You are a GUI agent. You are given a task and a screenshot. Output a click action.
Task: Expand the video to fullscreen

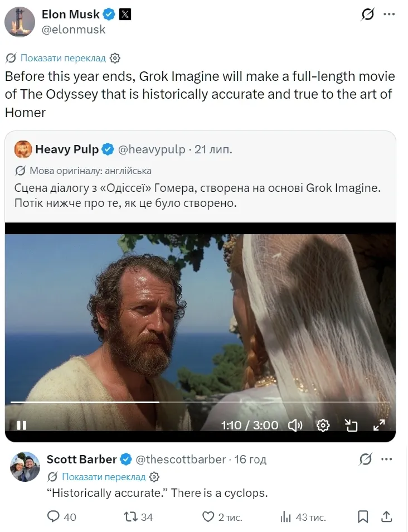tap(379, 425)
